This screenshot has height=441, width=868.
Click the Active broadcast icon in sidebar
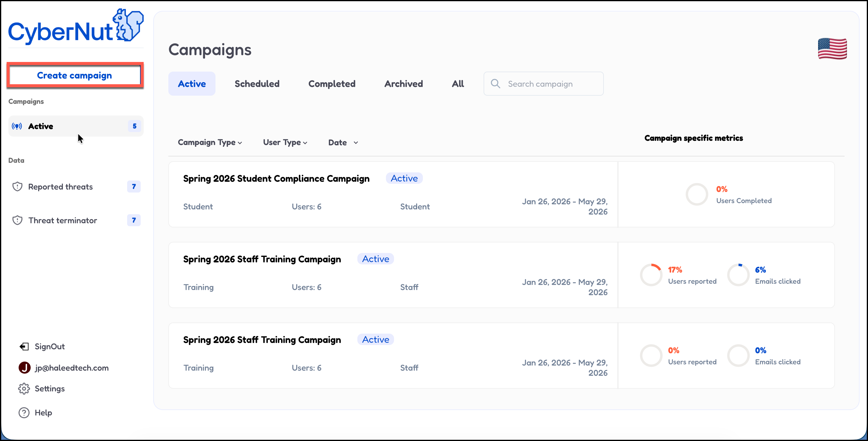click(17, 126)
